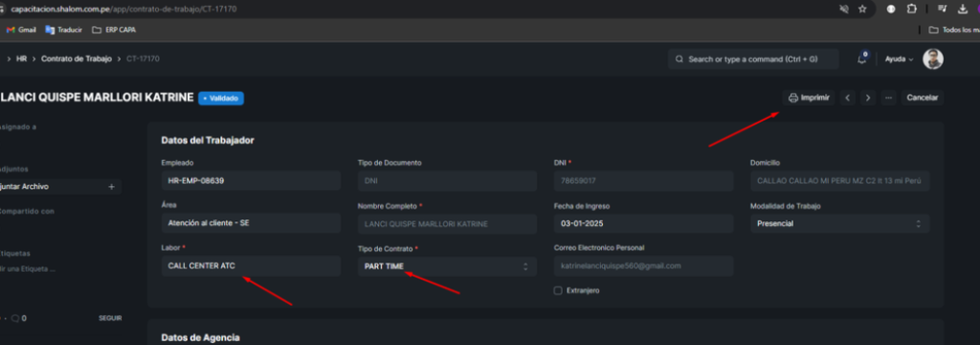Toggle the Extranjero checkbox
The image size is (980, 345).
pyautogui.click(x=558, y=290)
